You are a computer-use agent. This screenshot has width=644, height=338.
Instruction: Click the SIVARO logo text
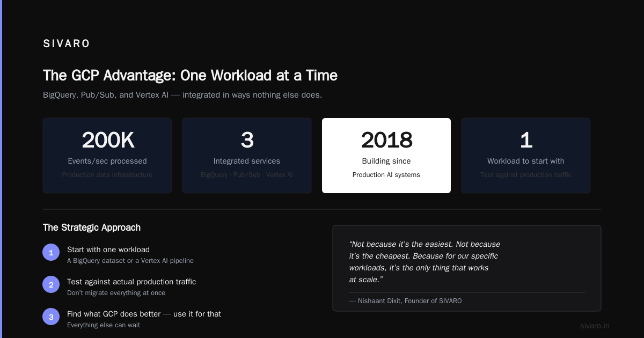point(67,44)
